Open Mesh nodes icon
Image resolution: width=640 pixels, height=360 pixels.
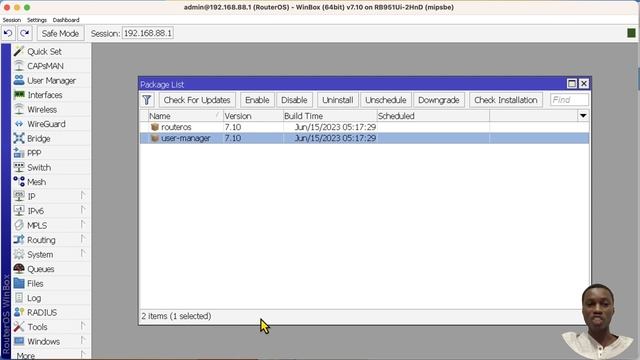(19, 182)
